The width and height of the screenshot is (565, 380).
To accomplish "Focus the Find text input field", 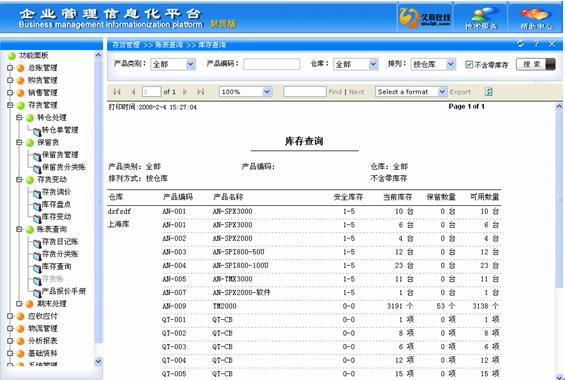I will [x=305, y=92].
